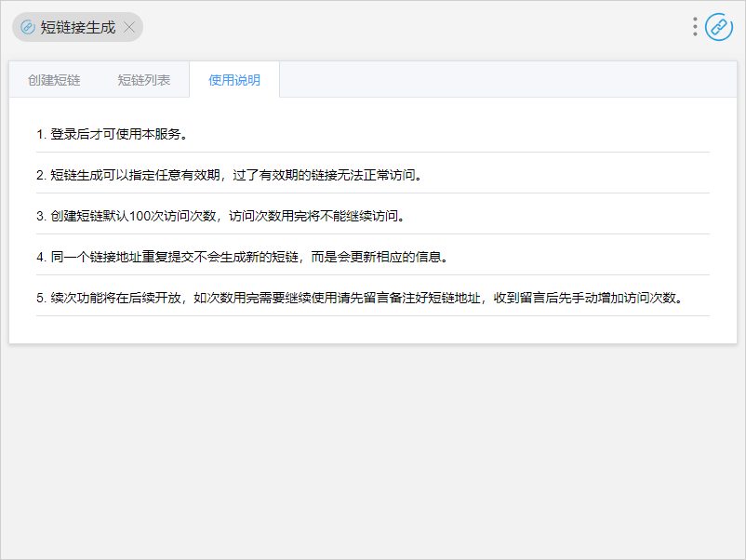Click instruction 2 about 有效期
746x560 pixels.
[230, 175]
